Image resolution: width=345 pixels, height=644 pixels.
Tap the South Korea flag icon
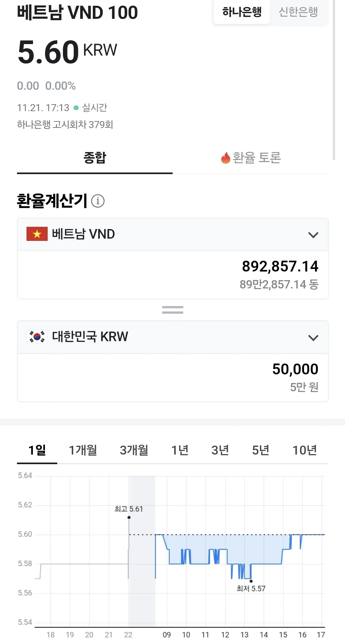[x=37, y=337]
